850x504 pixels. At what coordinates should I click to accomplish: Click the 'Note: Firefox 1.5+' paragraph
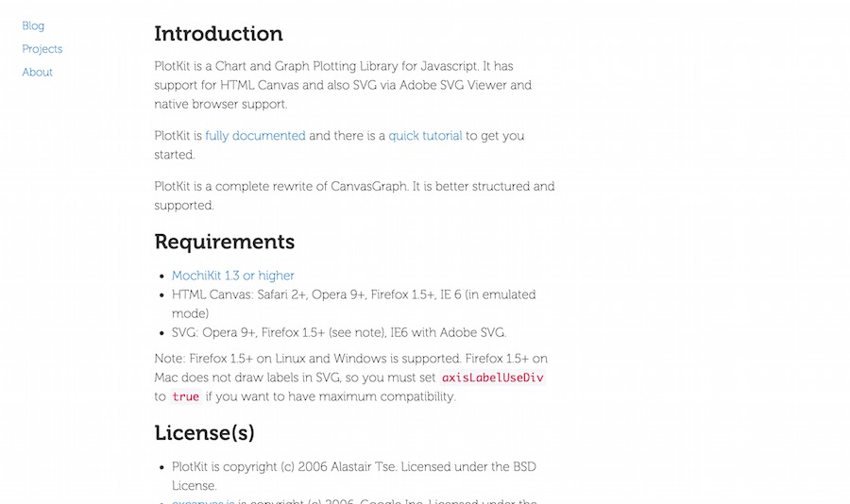click(x=350, y=378)
